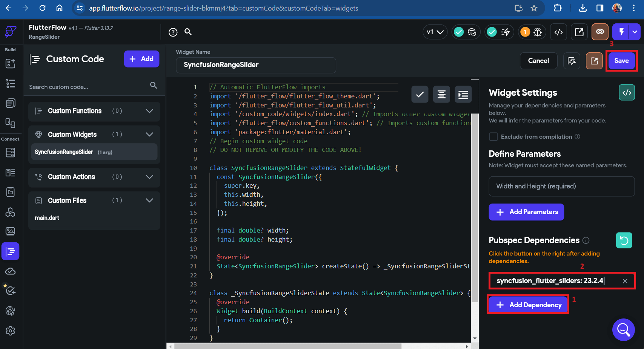Click the search icon in custom code search
644x349 pixels.
pos(154,85)
